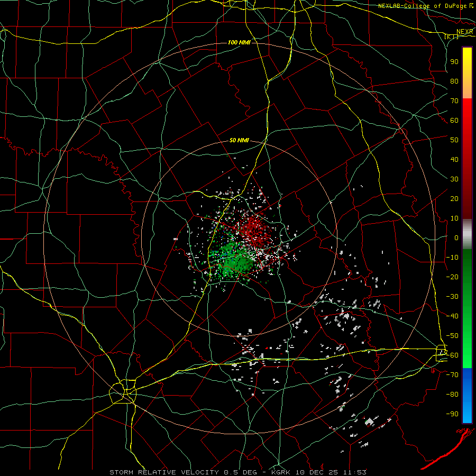Click the '100 NMI' range ring label

tap(239, 42)
